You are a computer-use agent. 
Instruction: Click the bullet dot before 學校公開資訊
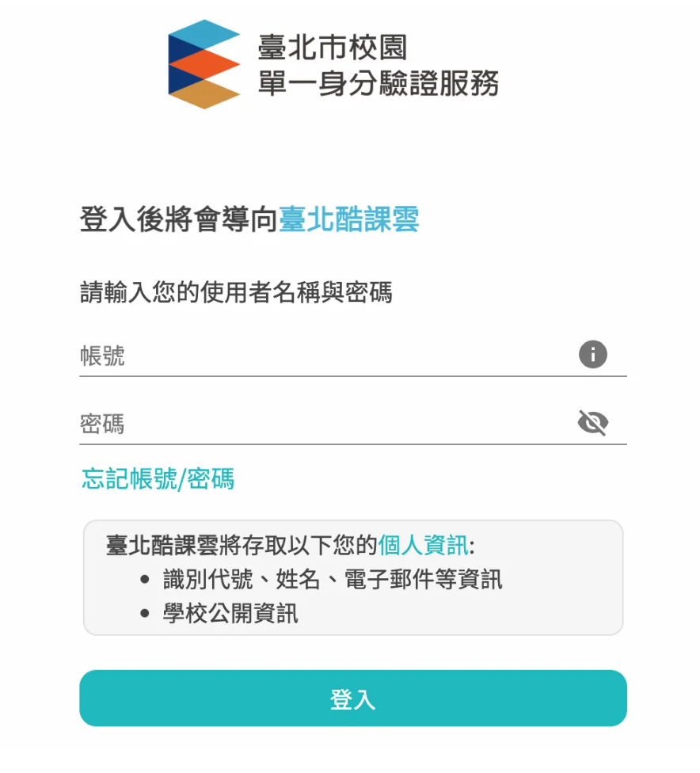(145, 614)
